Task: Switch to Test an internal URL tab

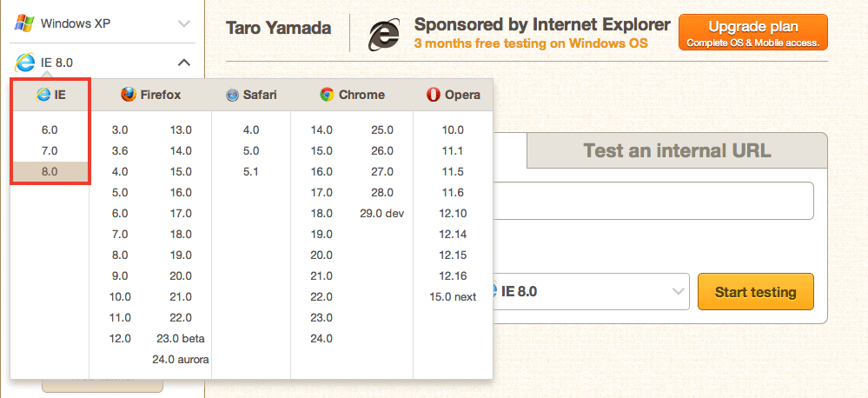Action: coord(677,150)
